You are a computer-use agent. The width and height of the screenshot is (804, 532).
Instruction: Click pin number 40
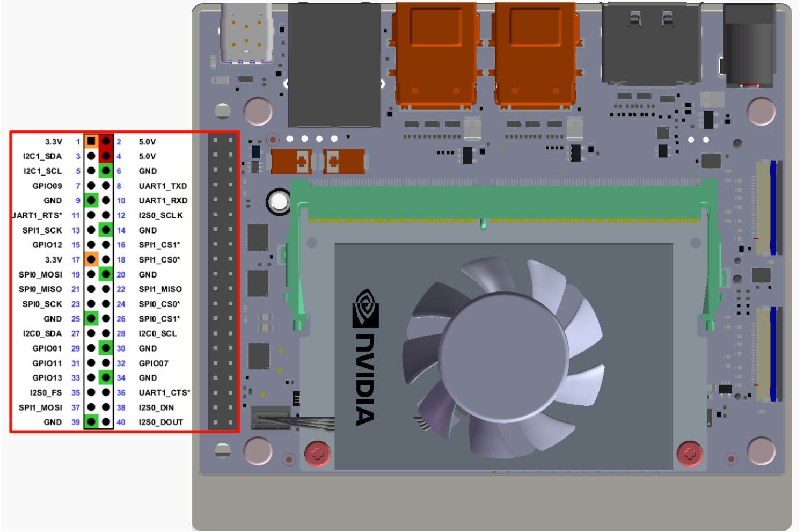pos(121,422)
